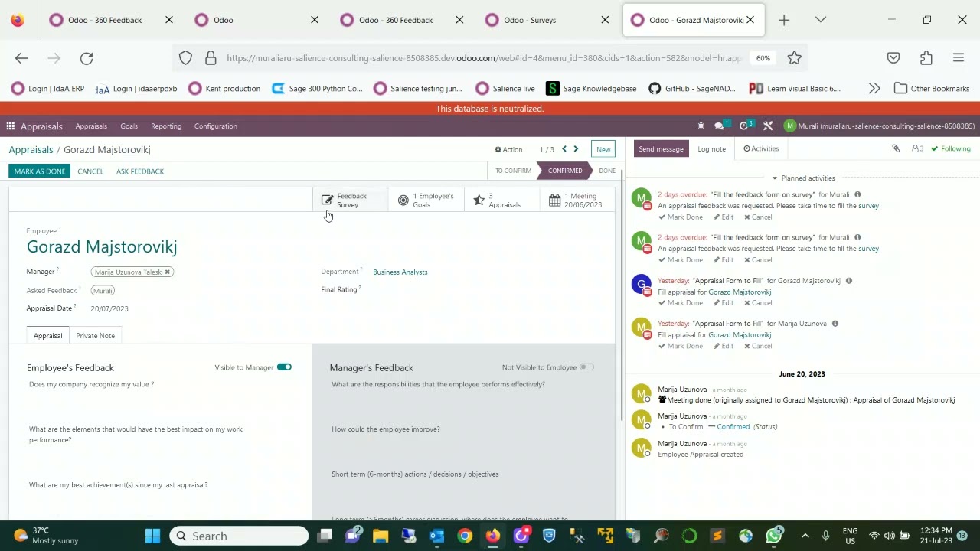Open the Reporting menu

tap(166, 126)
